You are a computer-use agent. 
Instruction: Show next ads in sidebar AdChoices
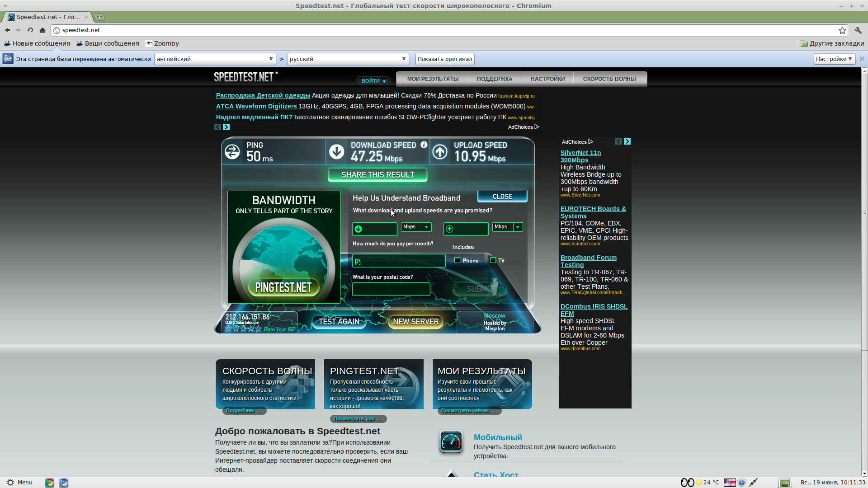click(x=627, y=141)
